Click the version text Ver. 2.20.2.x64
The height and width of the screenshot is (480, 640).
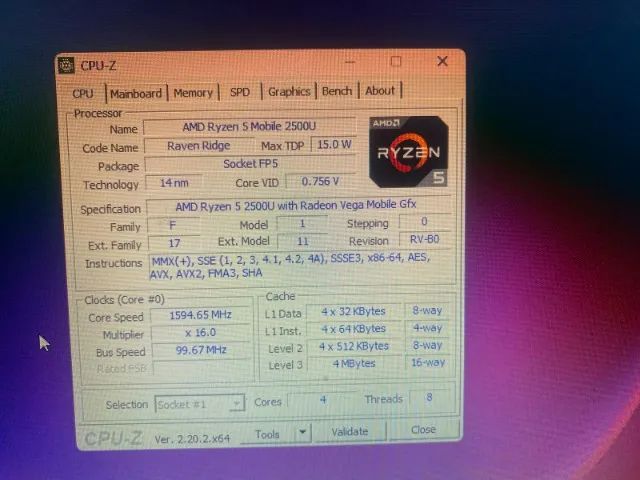coord(192,439)
